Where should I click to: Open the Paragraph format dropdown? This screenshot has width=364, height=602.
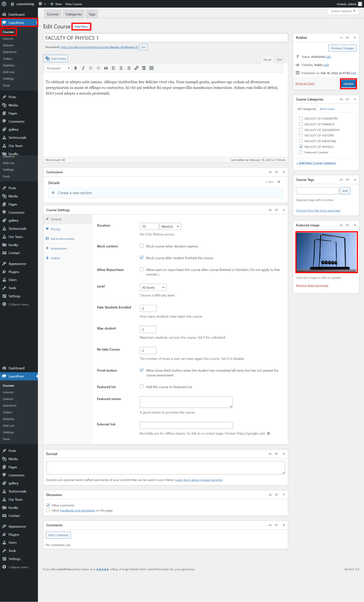click(58, 68)
